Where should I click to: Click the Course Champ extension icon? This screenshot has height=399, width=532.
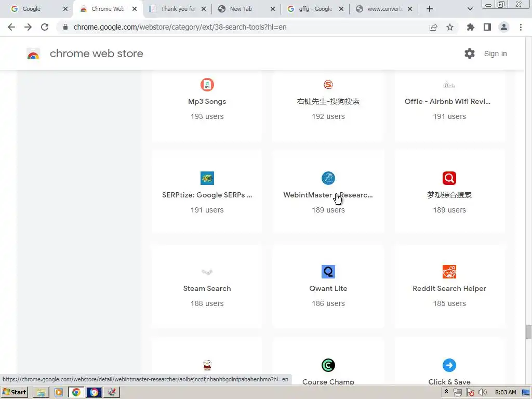point(328,365)
